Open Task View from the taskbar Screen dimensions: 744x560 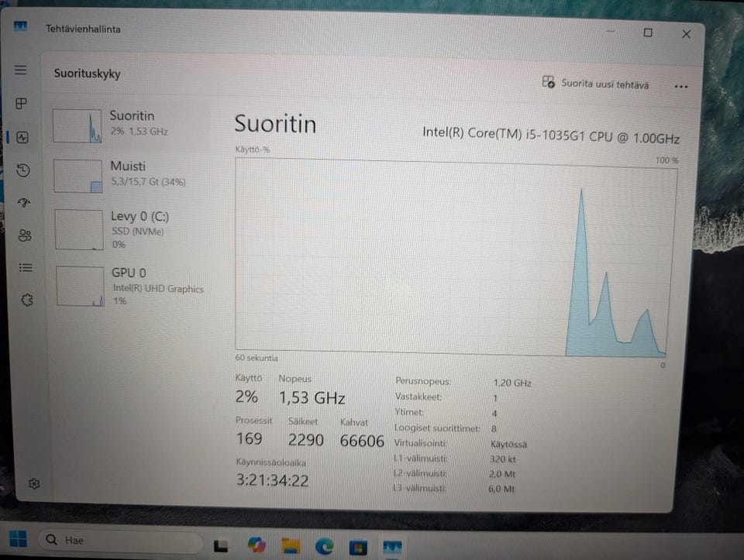[221, 546]
